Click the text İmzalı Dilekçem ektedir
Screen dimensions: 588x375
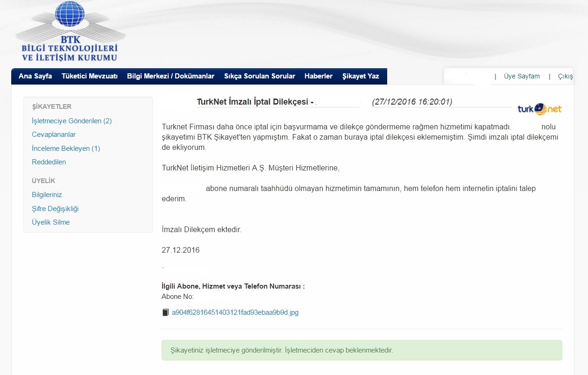tap(202, 230)
